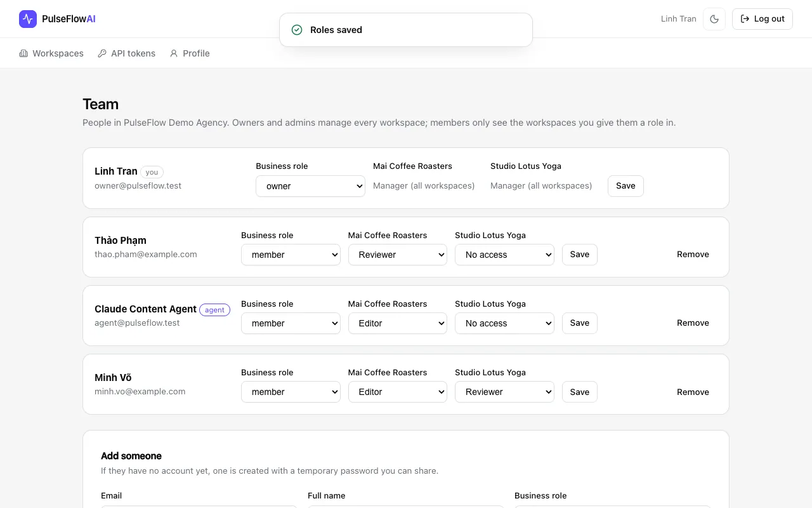
Task: Click the API tokens key icon
Action: coord(102,53)
